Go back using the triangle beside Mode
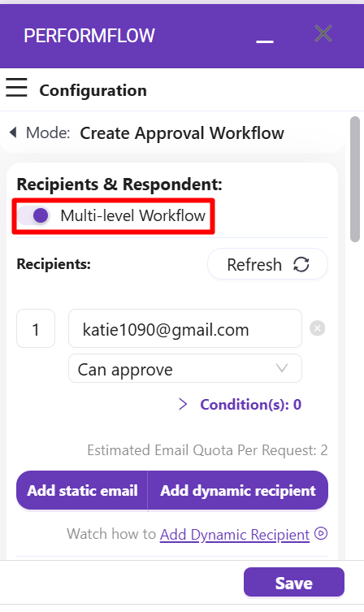This screenshot has height=612, width=364. click(13, 132)
